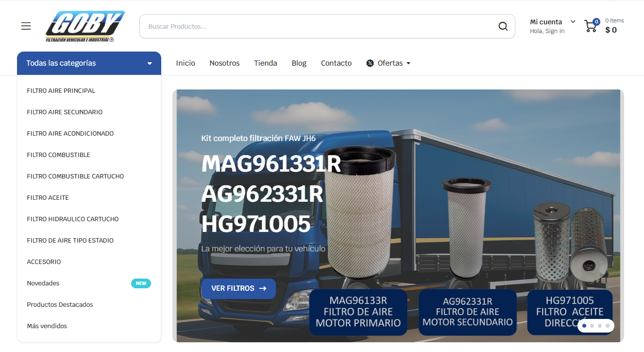Click the VER FILTROS button
The width and height of the screenshot is (644, 352).
238,289
